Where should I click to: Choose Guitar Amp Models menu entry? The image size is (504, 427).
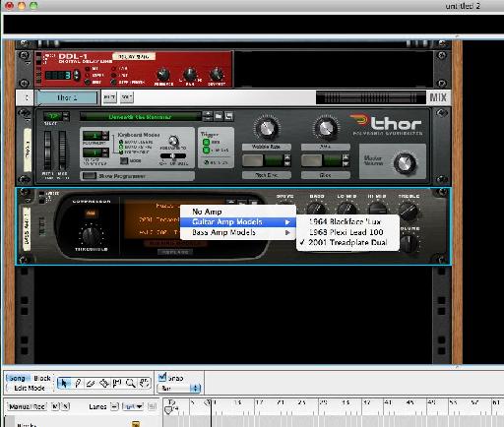tap(238, 222)
